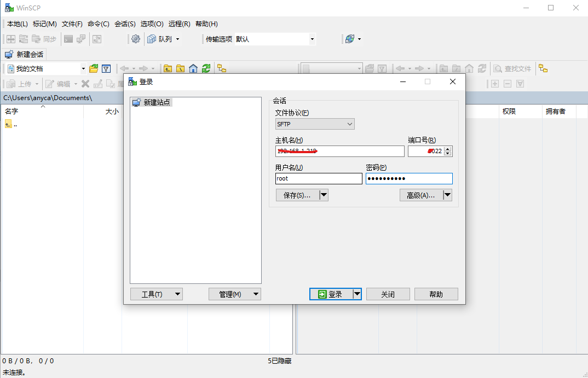This screenshot has height=378, width=588.
Task: Open the File protocol SFTP dropdown
Action: point(315,124)
